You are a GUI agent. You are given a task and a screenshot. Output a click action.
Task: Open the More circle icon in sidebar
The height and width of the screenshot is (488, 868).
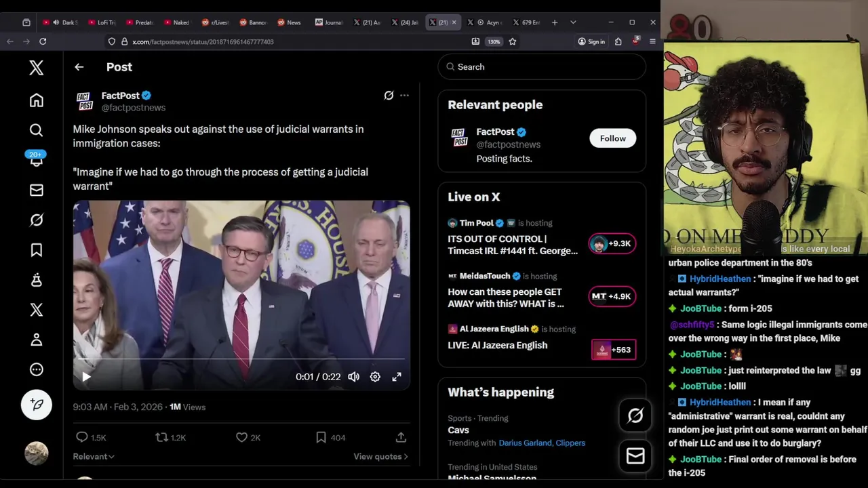tap(37, 369)
